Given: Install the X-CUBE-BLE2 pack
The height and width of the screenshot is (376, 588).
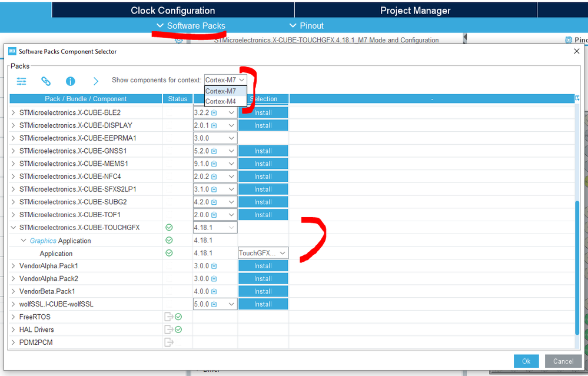Looking at the screenshot, I should pyautogui.click(x=263, y=112).
